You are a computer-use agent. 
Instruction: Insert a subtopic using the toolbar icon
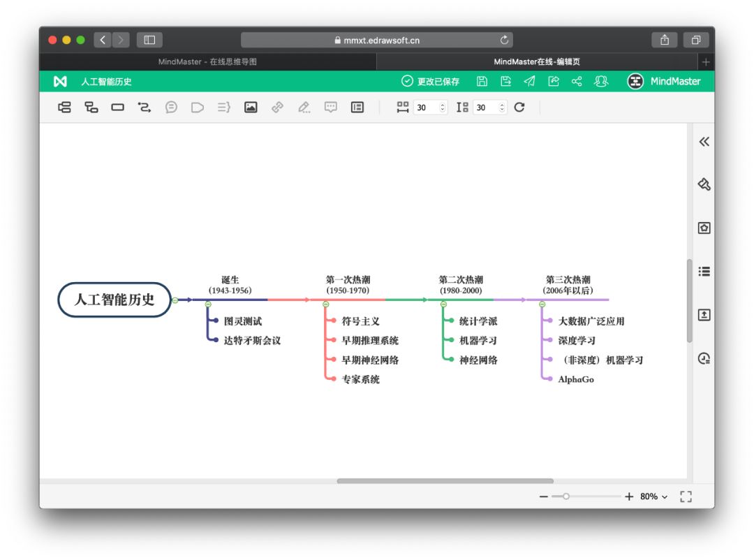[91, 108]
